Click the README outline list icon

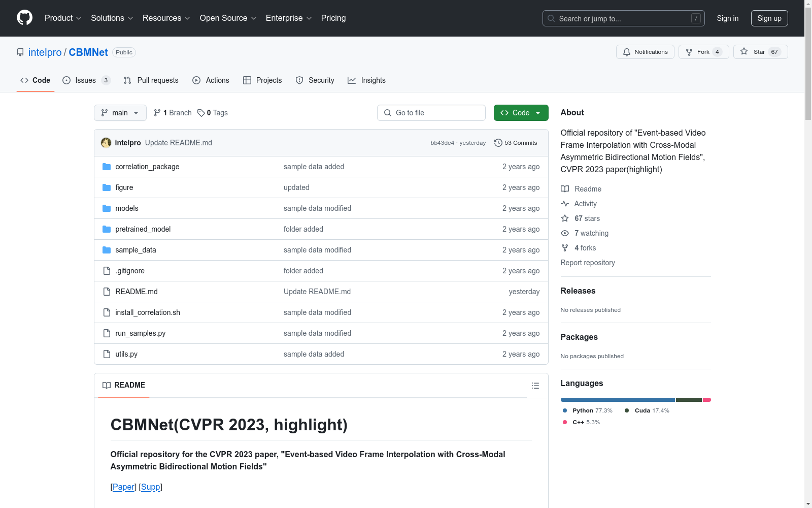pos(535,386)
